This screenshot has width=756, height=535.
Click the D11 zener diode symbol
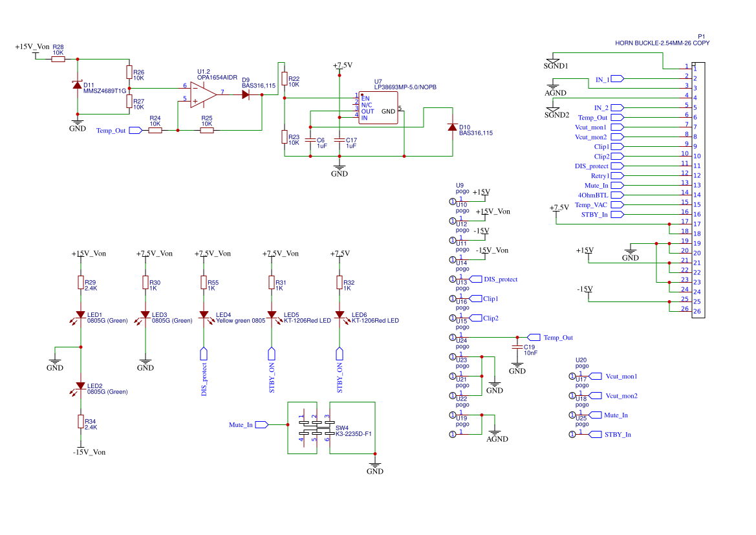coord(77,85)
